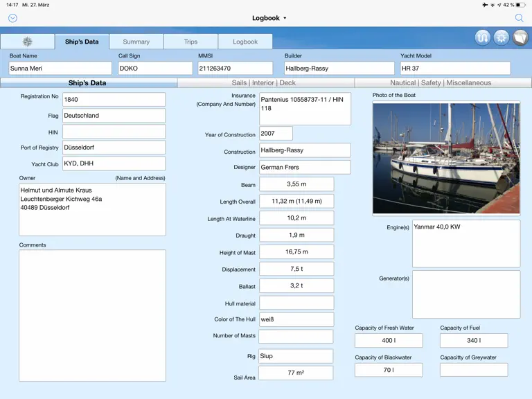This screenshot has width=532, height=399.
Task: Edit the Capacity of Fuel field
Action: click(x=474, y=340)
